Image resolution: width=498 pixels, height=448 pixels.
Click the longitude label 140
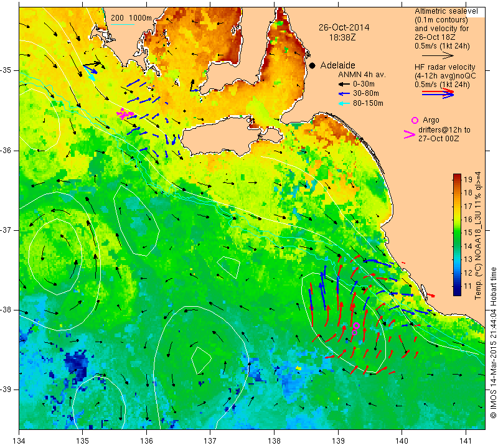click(x=402, y=441)
